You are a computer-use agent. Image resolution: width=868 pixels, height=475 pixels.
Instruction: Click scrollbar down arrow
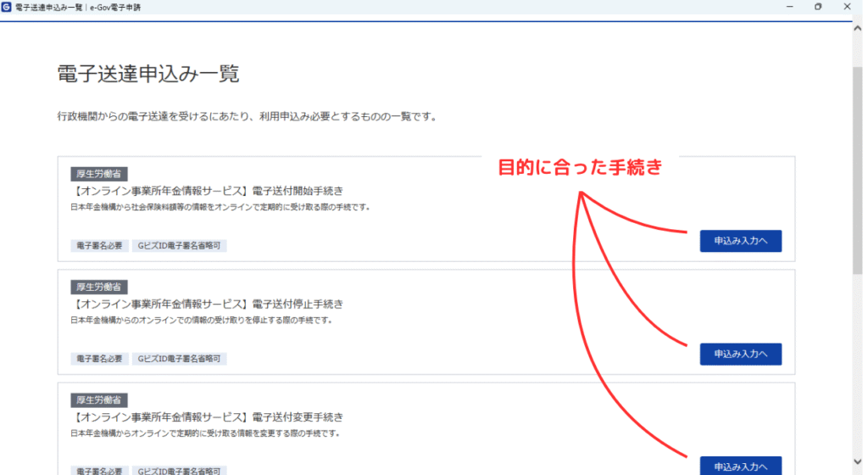(x=858, y=461)
